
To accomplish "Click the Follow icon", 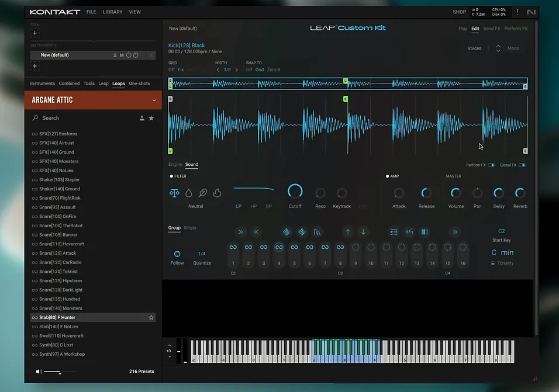I will pos(177,254).
